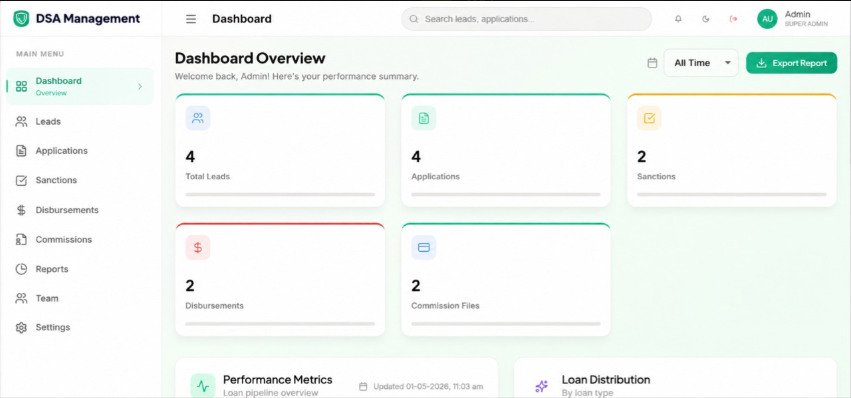
Task: Click the Commission Files card label
Action: [445, 306]
